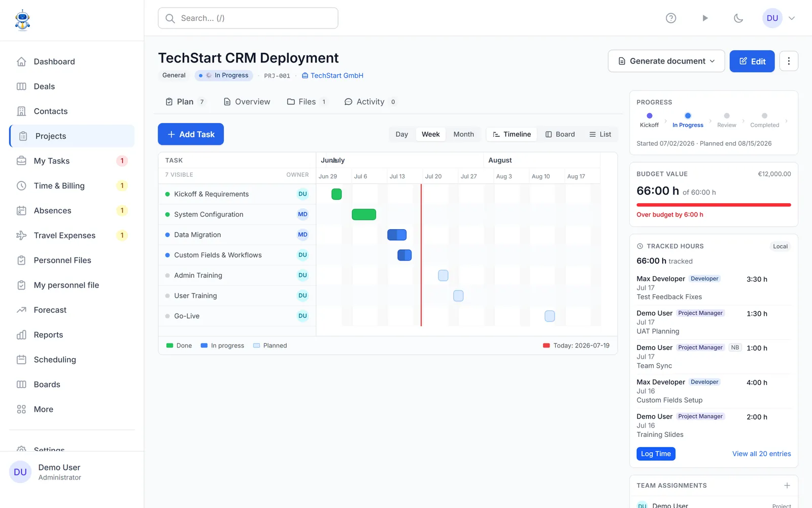Image resolution: width=812 pixels, height=508 pixels.
Task: Open Dashboard from sidebar
Action: pyautogui.click(x=72, y=61)
